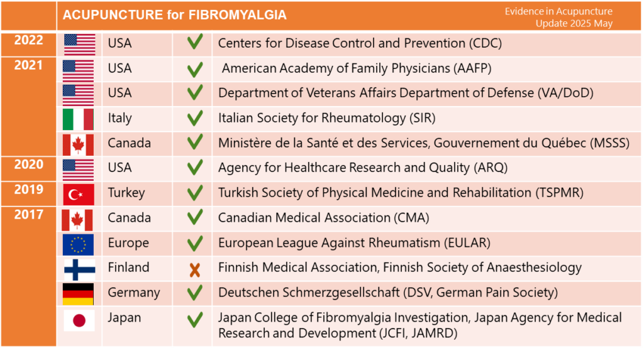Screen dimensions: 644x348
Task: Click the Canada flag in MSSS row
Action: click(78, 145)
